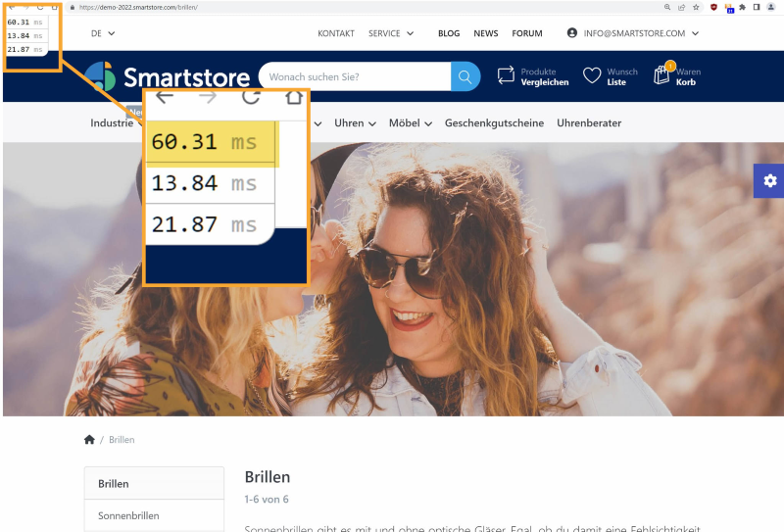Viewport: 784px width, 532px height.
Task: Click the blue search magnifier button
Action: point(465,75)
